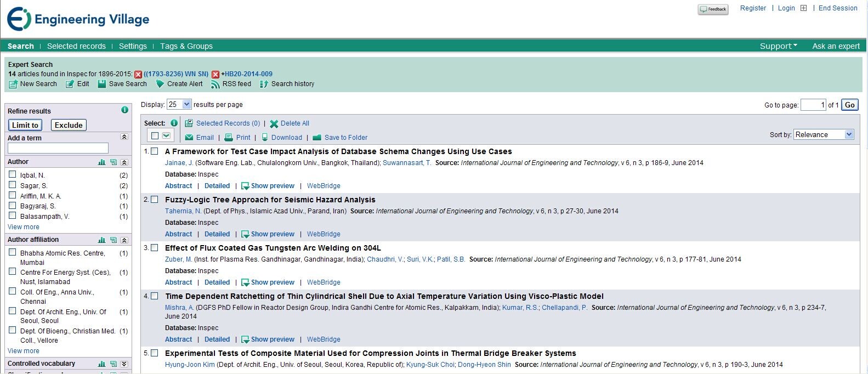Viewport: 868px width, 374px height.
Task: Click the New Search icon
Action: point(13,84)
